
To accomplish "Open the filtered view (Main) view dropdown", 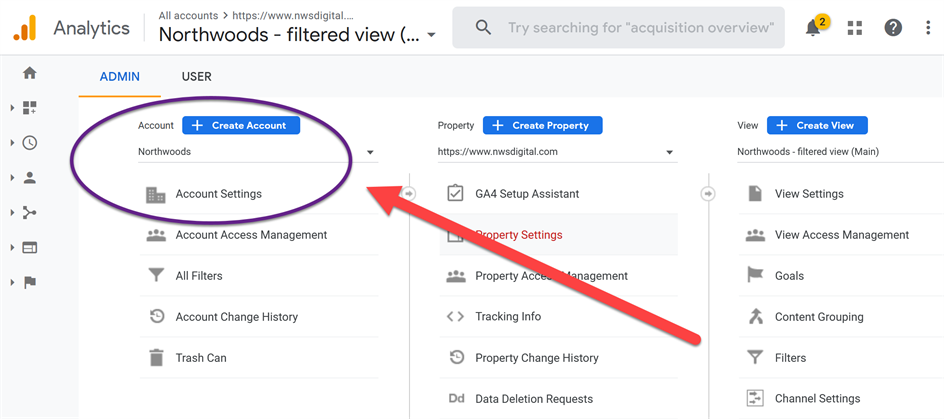I will (840, 152).
